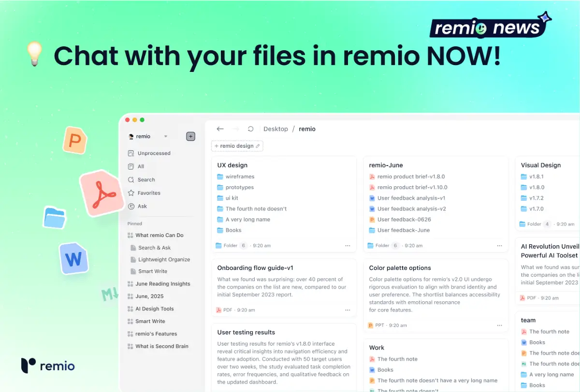The height and width of the screenshot is (392, 580).
Task: Open the Lightweight Organize pinned note
Action: [164, 259]
